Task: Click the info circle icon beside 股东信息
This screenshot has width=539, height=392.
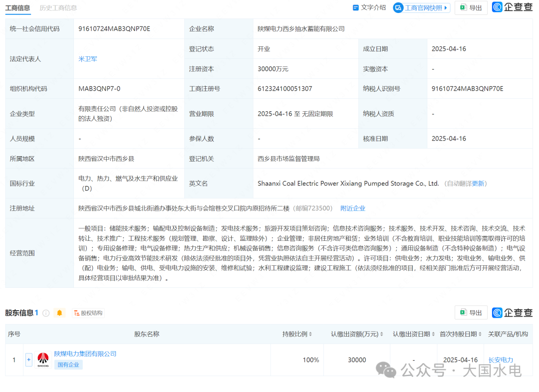Action: pos(46,313)
